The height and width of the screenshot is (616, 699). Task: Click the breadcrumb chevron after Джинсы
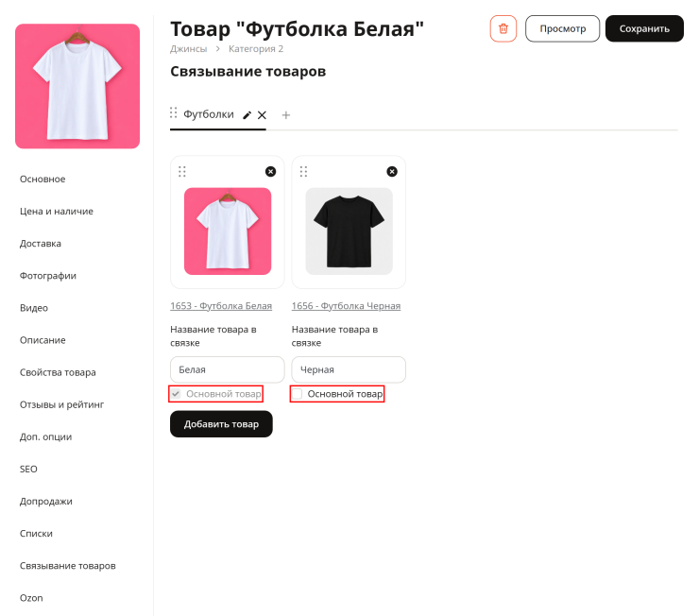pyautogui.click(x=218, y=48)
